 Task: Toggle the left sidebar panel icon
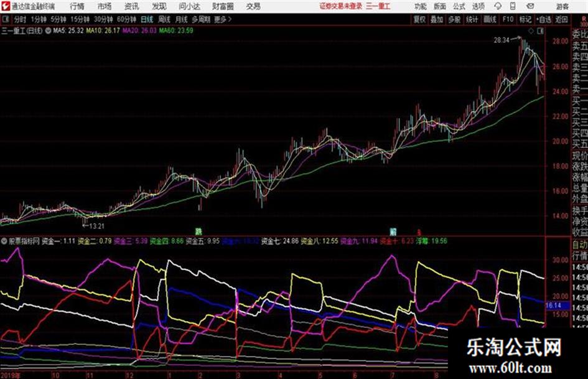pos(5,19)
